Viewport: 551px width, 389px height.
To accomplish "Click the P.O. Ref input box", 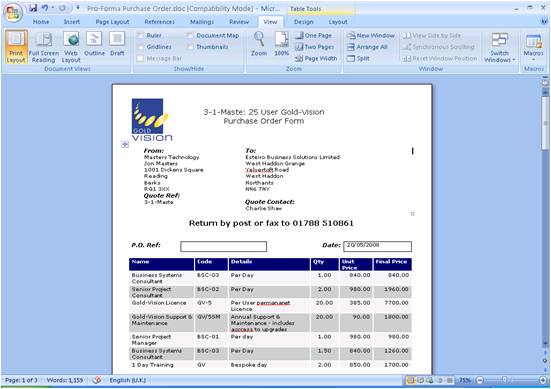I will pos(223,246).
